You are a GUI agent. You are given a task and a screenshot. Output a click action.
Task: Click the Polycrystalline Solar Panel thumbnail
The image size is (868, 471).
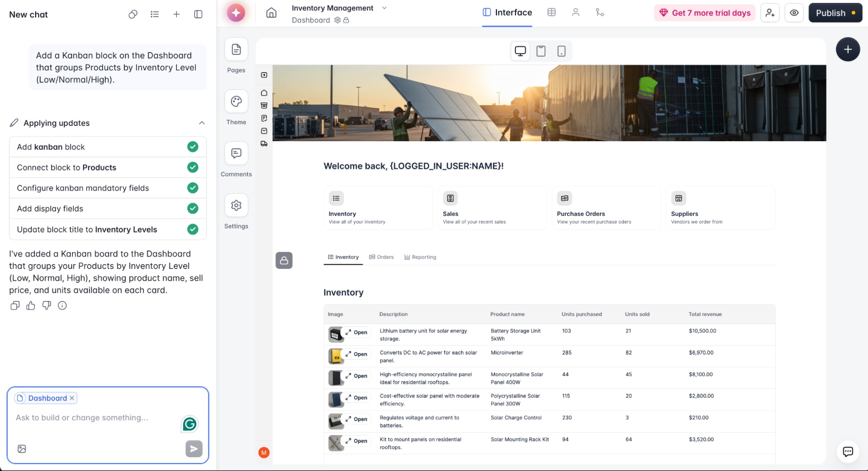coord(336,400)
